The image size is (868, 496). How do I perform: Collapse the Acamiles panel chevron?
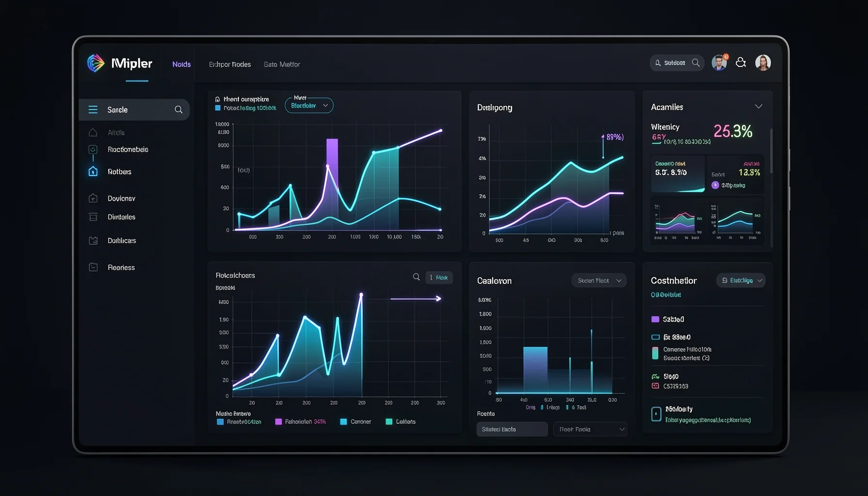click(x=759, y=107)
